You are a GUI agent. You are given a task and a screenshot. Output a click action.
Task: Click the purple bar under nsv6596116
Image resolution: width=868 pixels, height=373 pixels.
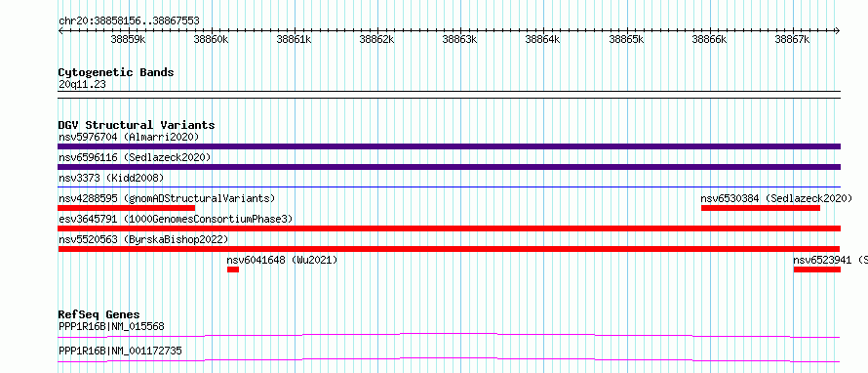449,167
